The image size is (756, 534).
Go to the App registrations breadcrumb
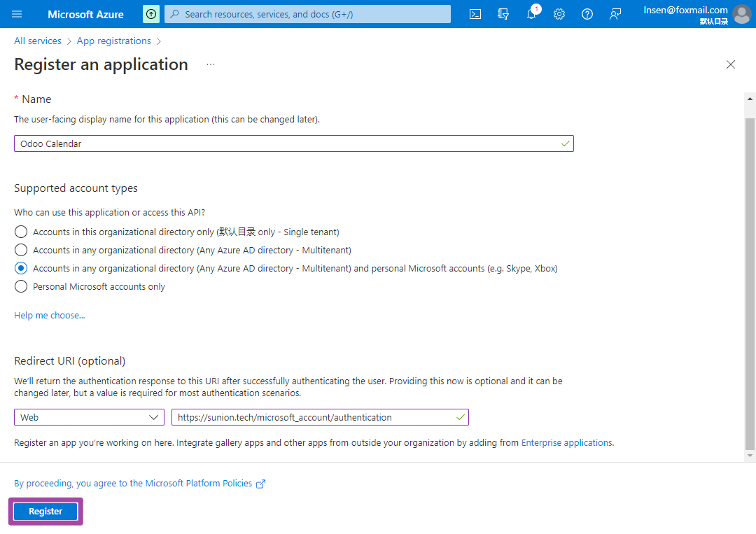[x=114, y=41]
